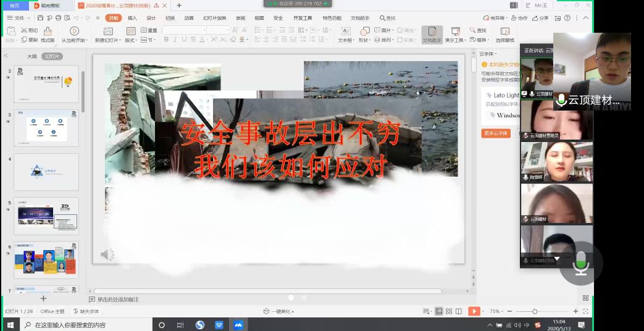Open the Insert (插入) ribbon tab

[132, 18]
